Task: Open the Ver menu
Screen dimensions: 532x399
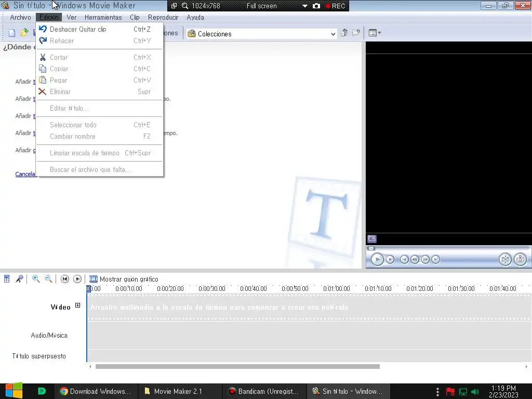Action: pyautogui.click(x=71, y=17)
